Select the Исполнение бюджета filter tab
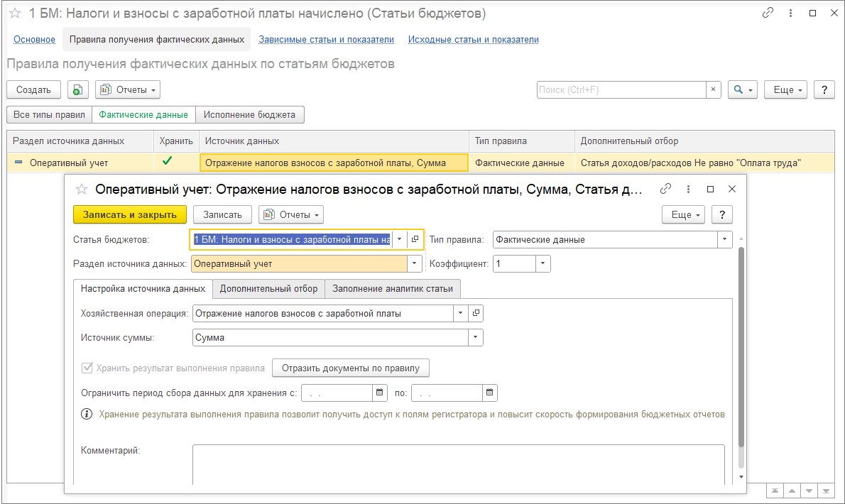This screenshot has height=504, width=845. [249, 115]
